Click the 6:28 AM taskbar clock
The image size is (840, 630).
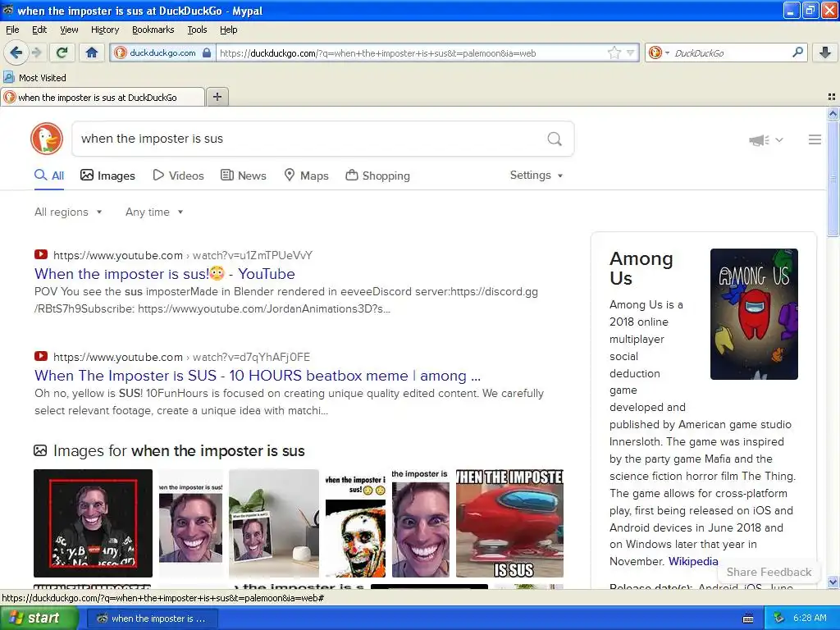810,619
